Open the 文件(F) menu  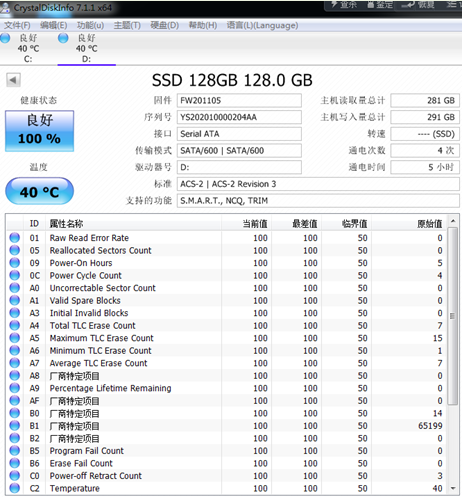tap(17, 25)
